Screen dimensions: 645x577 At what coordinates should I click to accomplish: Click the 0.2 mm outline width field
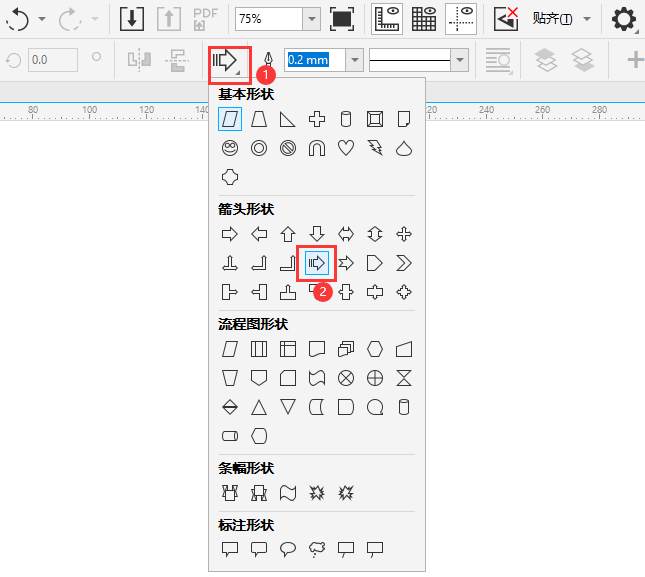pos(315,60)
